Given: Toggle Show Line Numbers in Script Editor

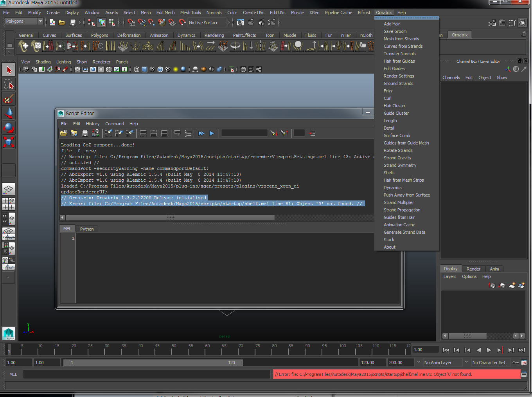Looking at the screenshot, I should 188,134.
